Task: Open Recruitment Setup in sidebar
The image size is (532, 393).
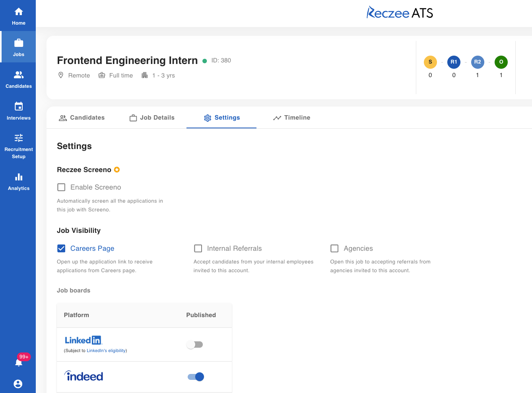Action: click(18, 146)
